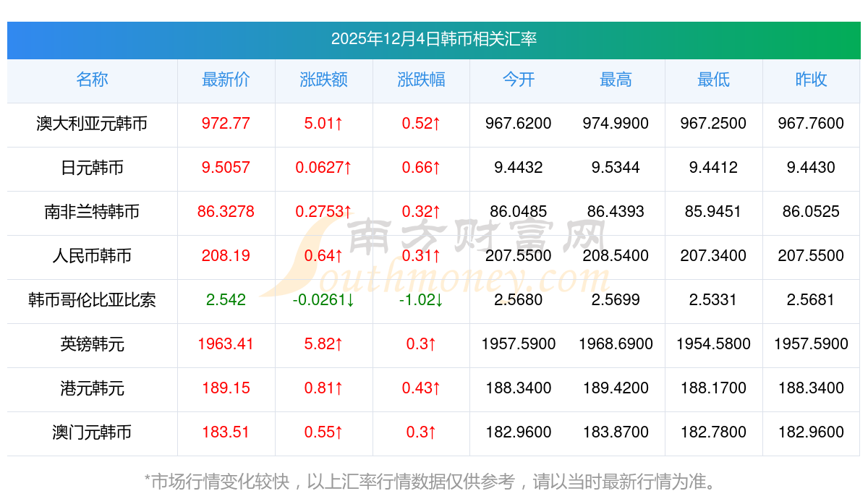The image size is (868, 504).
Task: Select opening value 86.0485
Action: coord(519,212)
